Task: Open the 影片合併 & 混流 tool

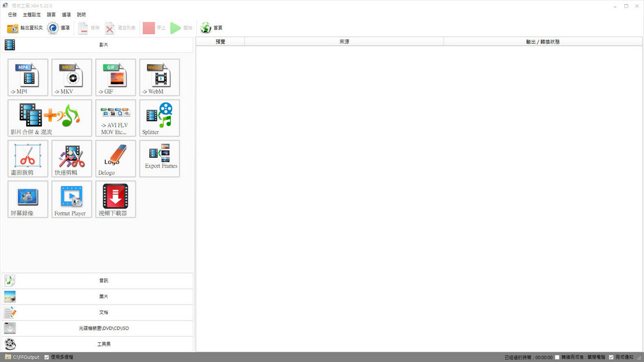Action: click(50, 118)
